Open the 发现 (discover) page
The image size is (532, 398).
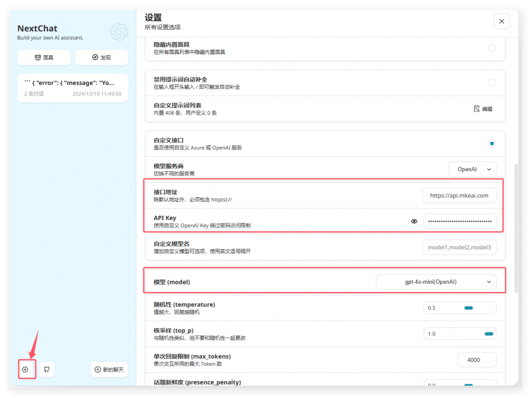point(101,57)
